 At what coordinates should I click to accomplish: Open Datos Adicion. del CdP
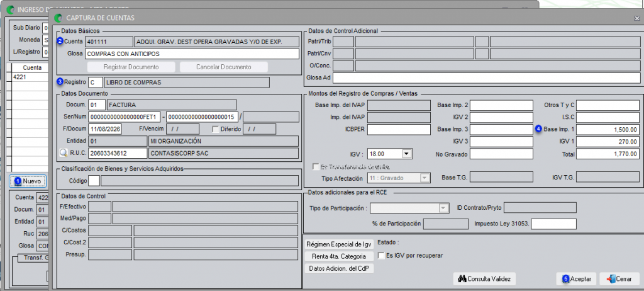point(339,268)
